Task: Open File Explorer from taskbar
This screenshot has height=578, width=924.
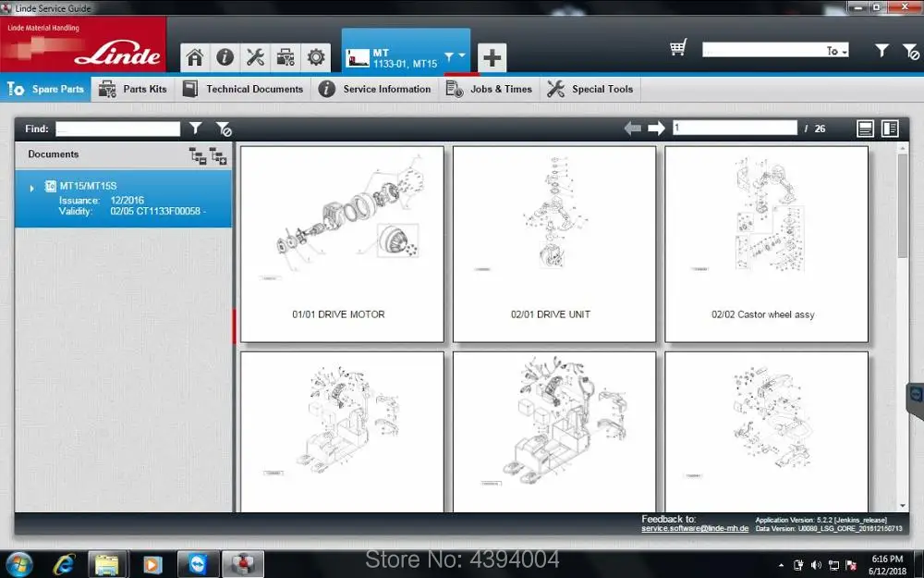Action: [x=106, y=565]
